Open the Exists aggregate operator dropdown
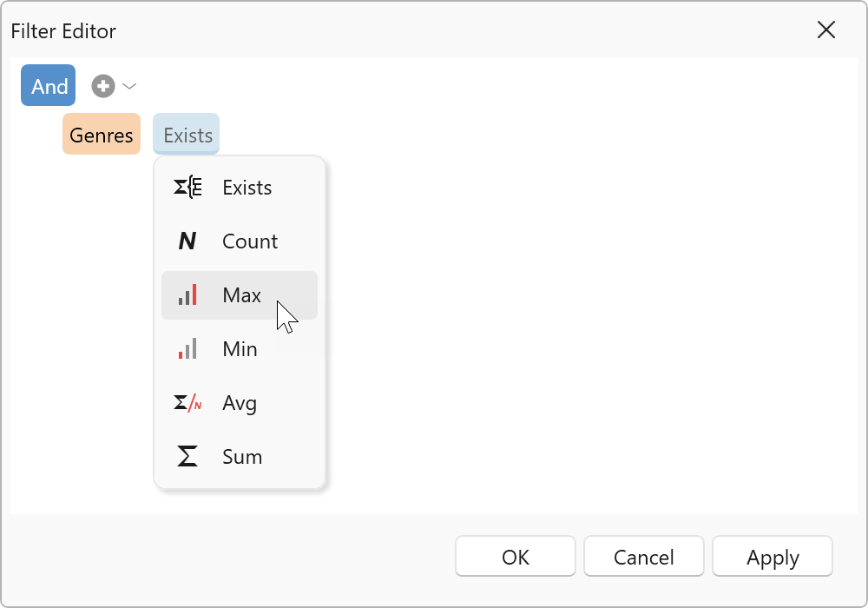 pos(187,135)
